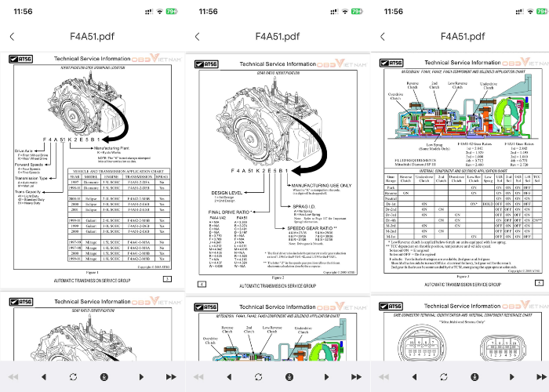Tap the back chevron on the component application chart screen
Image resolution: width=549 pixels, height=392 pixels.
click(383, 36)
